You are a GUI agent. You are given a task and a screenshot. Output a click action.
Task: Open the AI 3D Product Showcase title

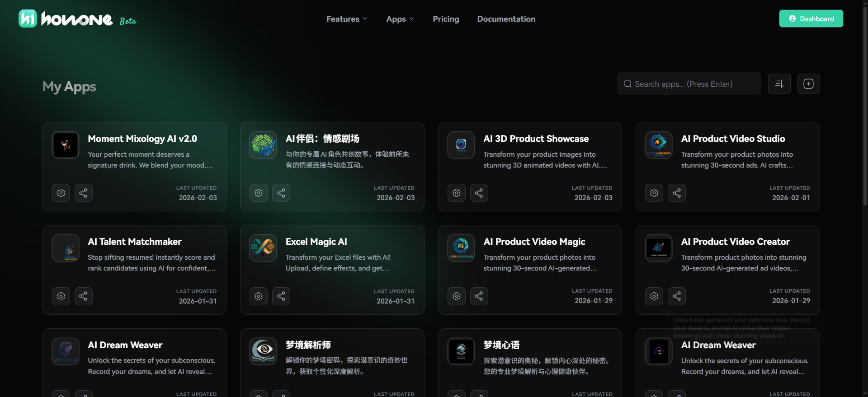536,139
